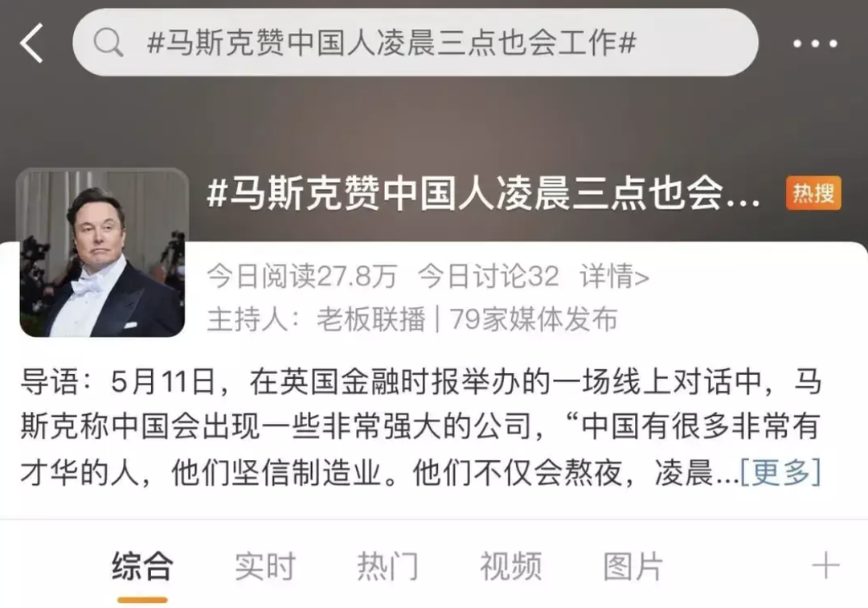Image resolution: width=868 pixels, height=608 pixels.
Task: Tap the orange 热搜 badge
Action: tap(813, 193)
